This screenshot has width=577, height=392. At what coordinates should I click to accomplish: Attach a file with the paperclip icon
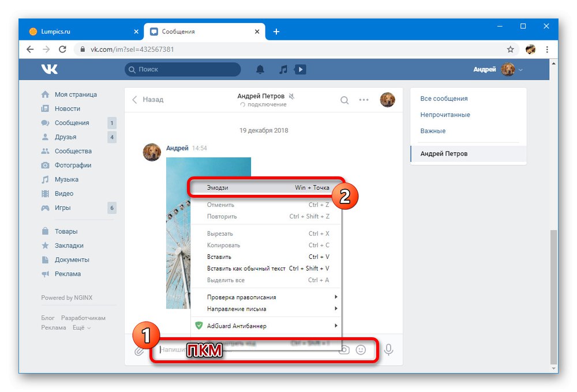click(x=138, y=350)
